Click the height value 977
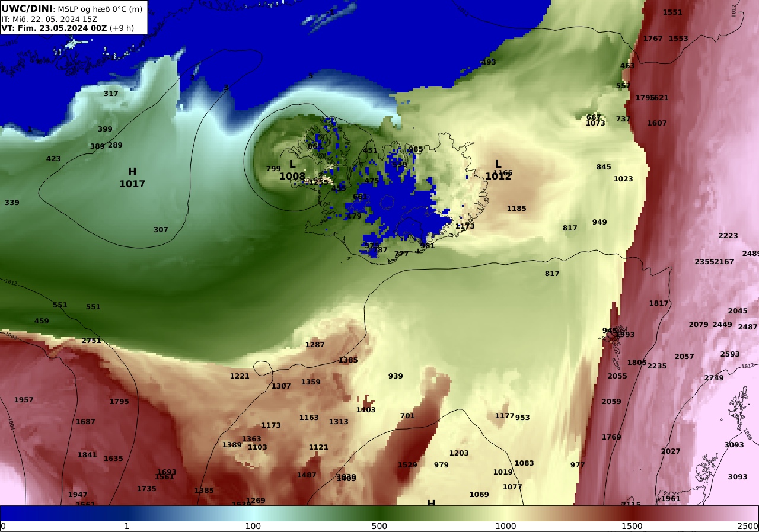 point(578,465)
